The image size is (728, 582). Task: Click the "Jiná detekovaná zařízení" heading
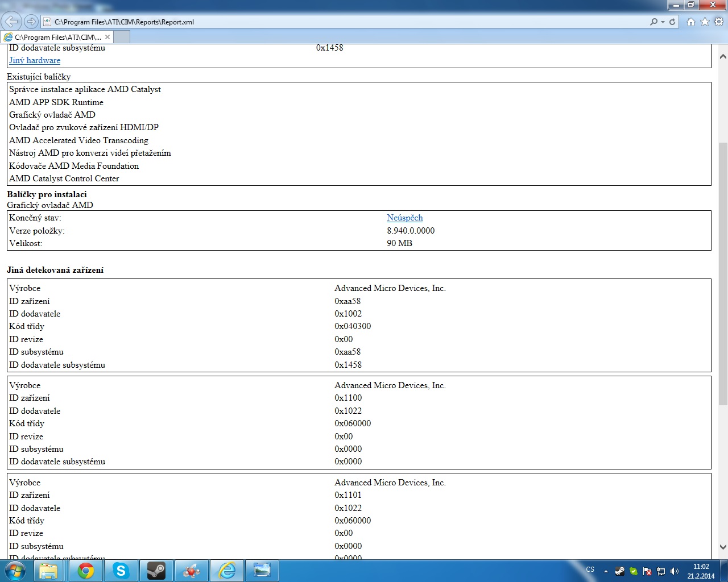pos(55,270)
